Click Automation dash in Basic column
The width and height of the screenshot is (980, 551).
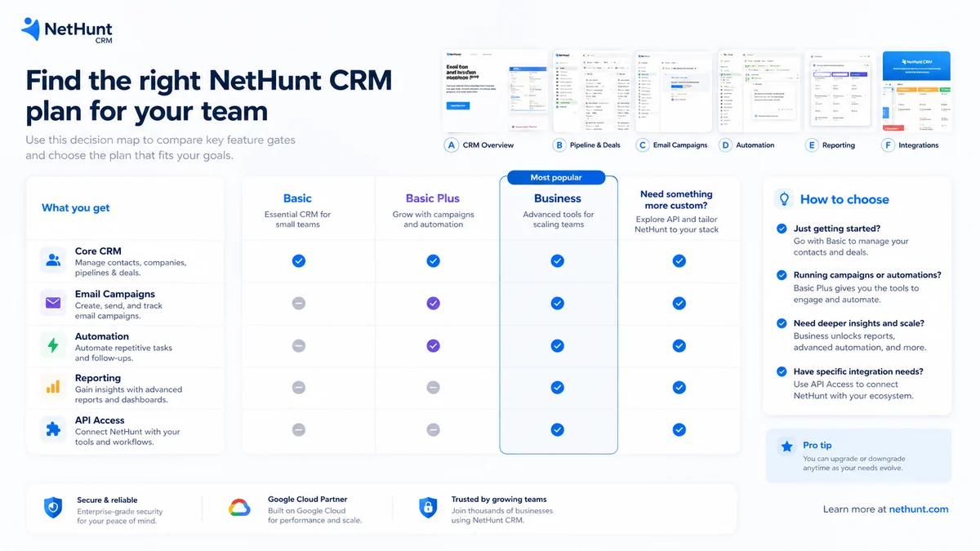tap(299, 345)
